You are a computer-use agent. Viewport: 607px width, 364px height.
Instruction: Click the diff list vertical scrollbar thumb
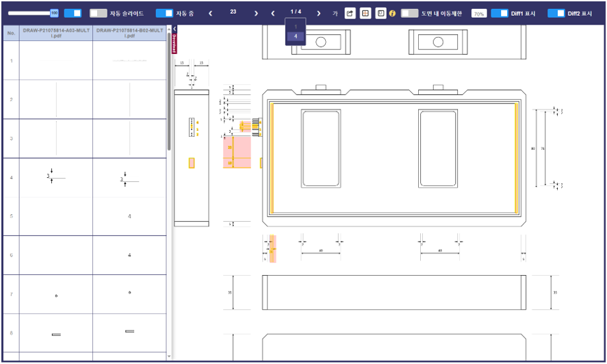[x=169, y=92]
